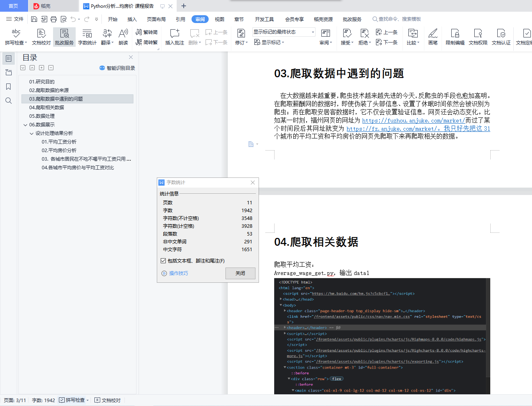Convert text with 简转繁
The image size is (532, 406).
pyautogui.click(x=147, y=43)
